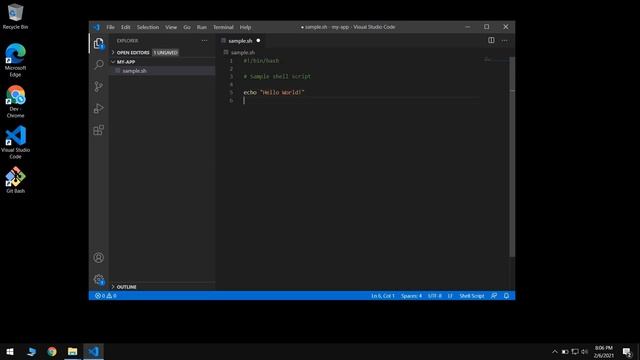Screen dimensions: 640x360
Task: Click the taskbar battery icon
Action: [565, 351]
